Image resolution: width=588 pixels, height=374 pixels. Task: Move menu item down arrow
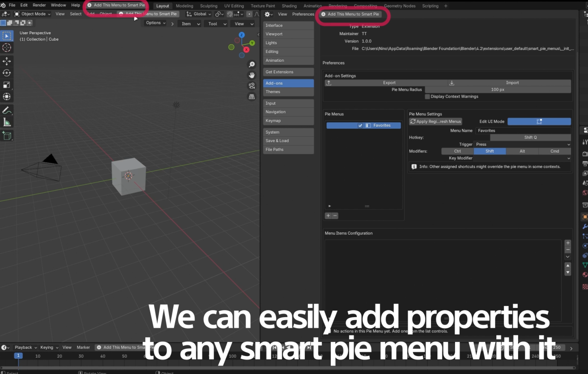click(568, 273)
